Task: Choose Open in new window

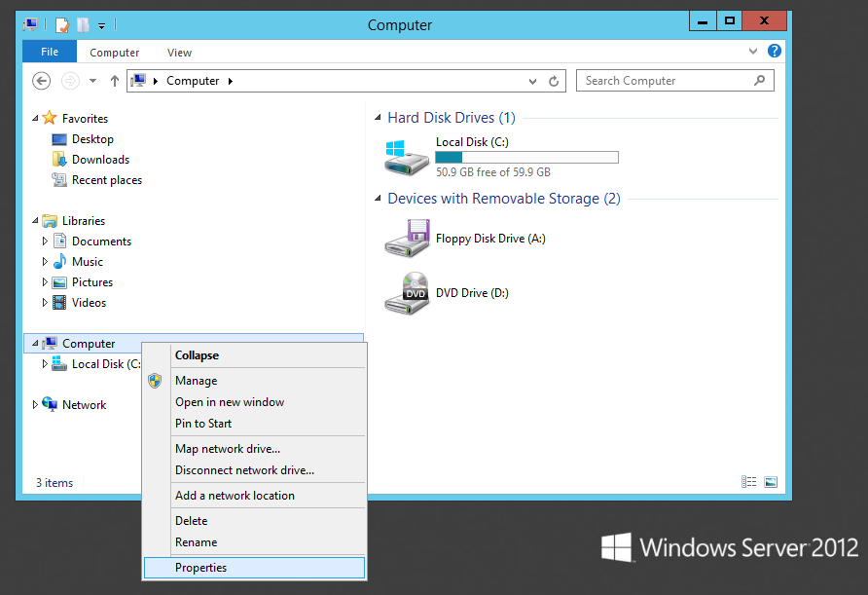Action: pos(254,402)
